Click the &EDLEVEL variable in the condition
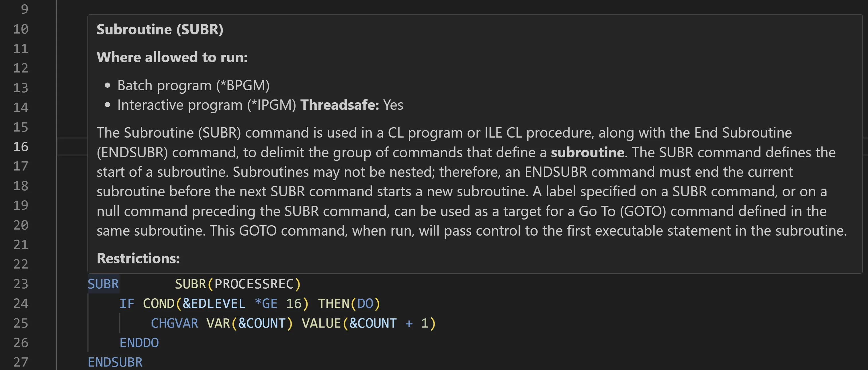Screen dimensions: 868x370 [x=214, y=304]
